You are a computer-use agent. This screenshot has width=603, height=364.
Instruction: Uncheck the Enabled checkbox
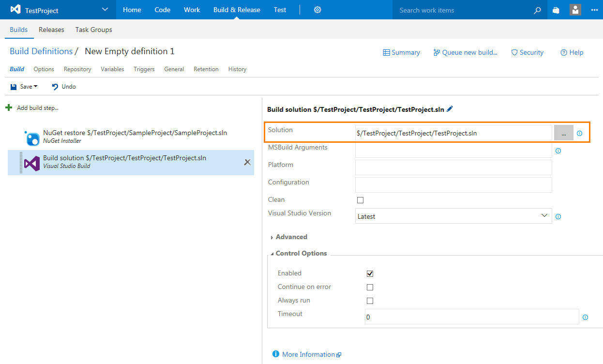[370, 273]
